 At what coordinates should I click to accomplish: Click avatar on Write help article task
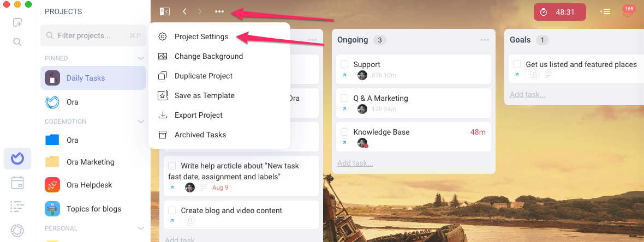tap(190, 187)
